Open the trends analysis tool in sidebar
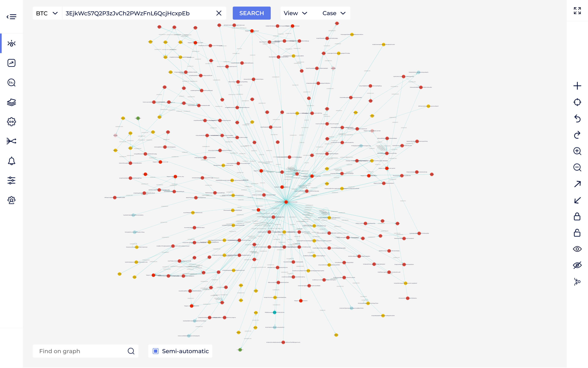Viewport: 588px width, 368px height. coord(11,63)
